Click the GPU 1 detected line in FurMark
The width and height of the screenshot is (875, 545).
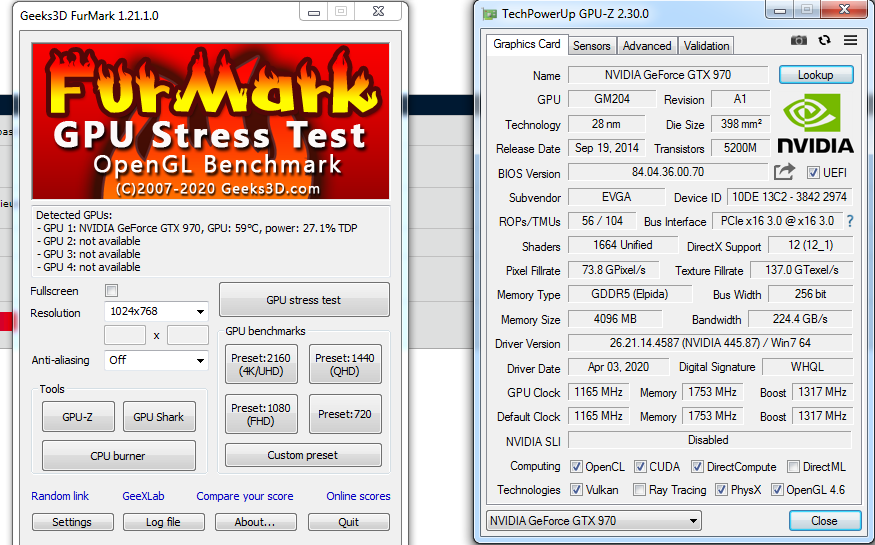pyautogui.click(x=197, y=228)
